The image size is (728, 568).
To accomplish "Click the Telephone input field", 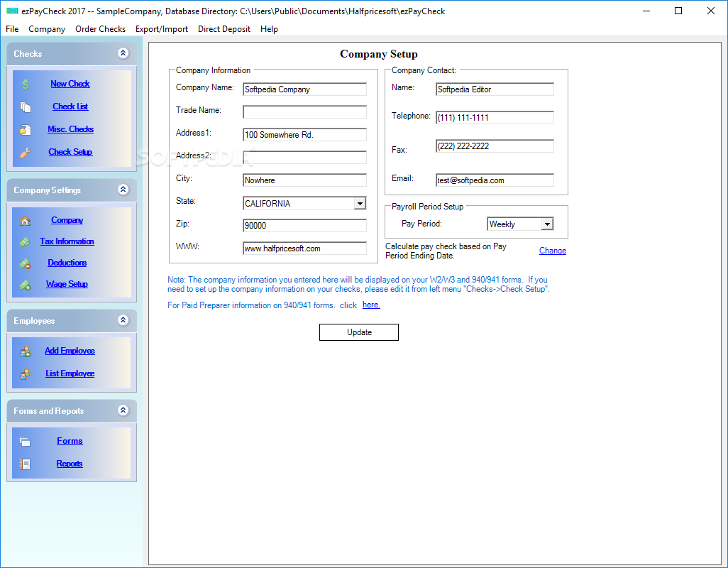I will tap(495, 117).
